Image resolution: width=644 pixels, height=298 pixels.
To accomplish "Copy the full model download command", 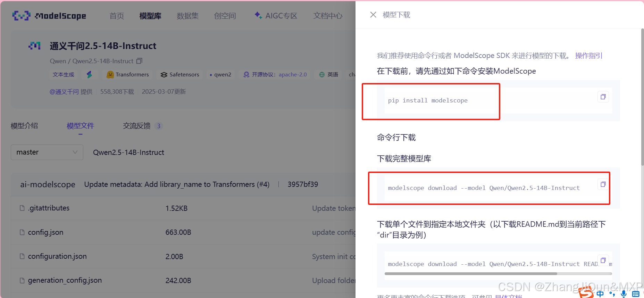I will (x=603, y=184).
